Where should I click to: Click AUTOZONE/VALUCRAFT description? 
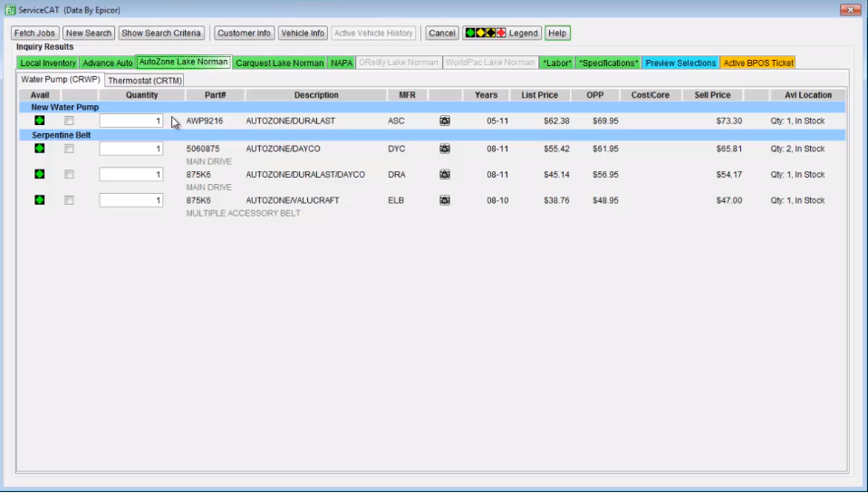click(293, 200)
